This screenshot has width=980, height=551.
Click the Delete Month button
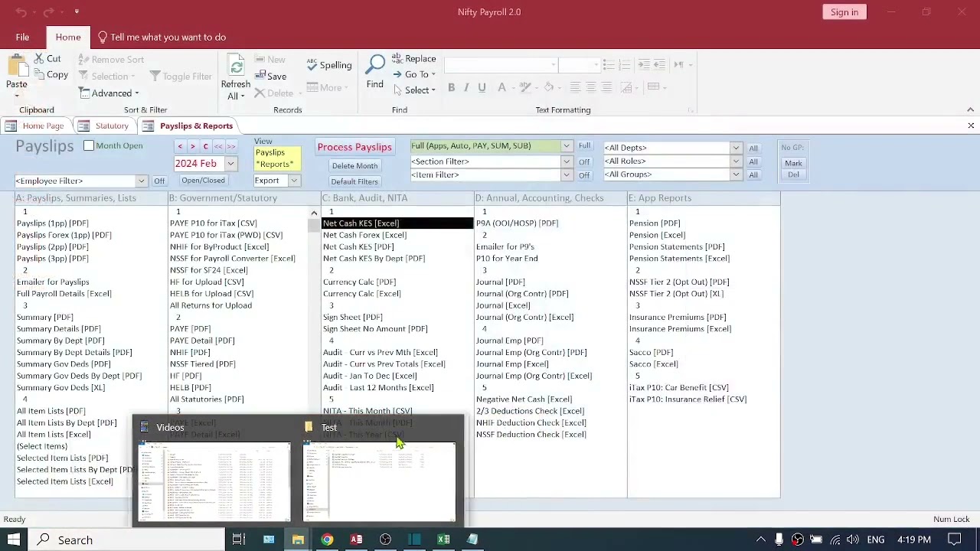click(x=354, y=166)
